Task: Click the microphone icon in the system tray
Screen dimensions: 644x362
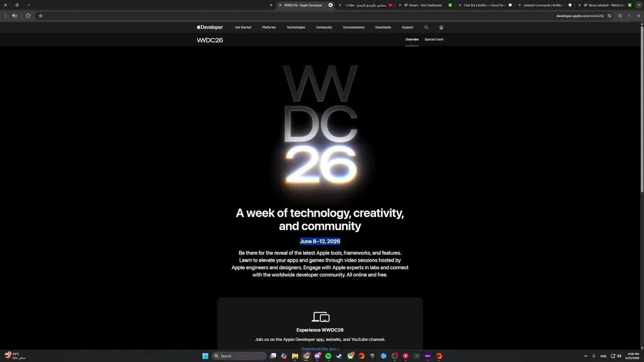Action: click(594, 356)
